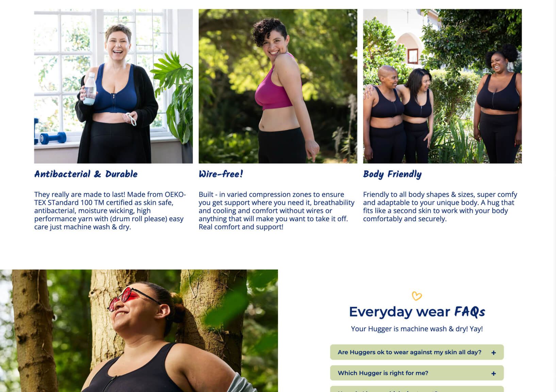556x392 pixels.
Task: Open the three women in black bras photo
Action: coord(442,86)
